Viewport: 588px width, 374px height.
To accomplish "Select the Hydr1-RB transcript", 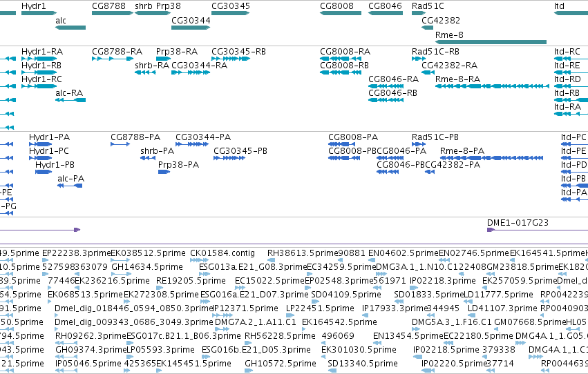I will click(x=39, y=72).
